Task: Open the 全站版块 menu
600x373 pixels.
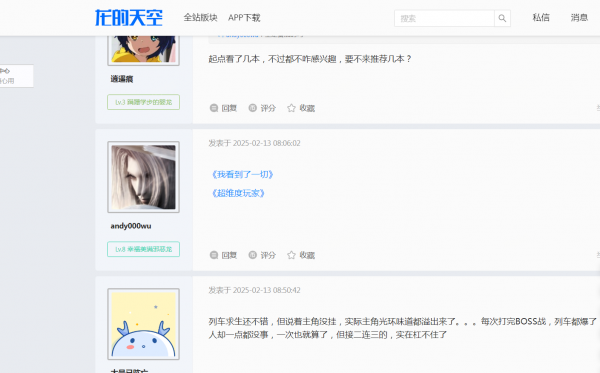Action: point(201,18)
